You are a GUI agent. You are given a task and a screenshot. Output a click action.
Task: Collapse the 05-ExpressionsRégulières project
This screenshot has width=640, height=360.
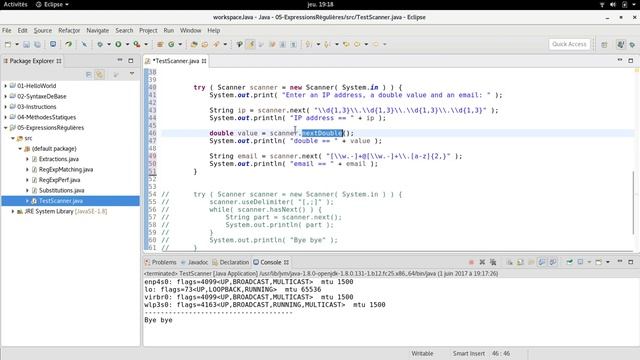coord(6,128)
